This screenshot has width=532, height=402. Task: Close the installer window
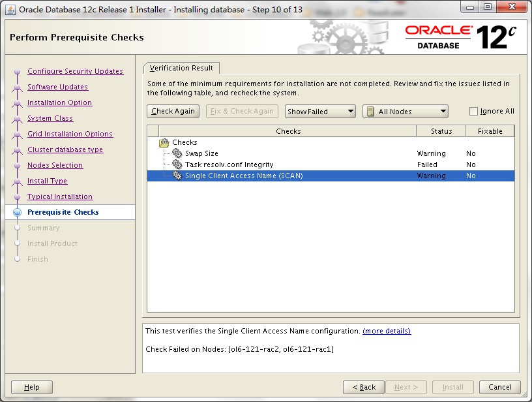click(512, 7)
